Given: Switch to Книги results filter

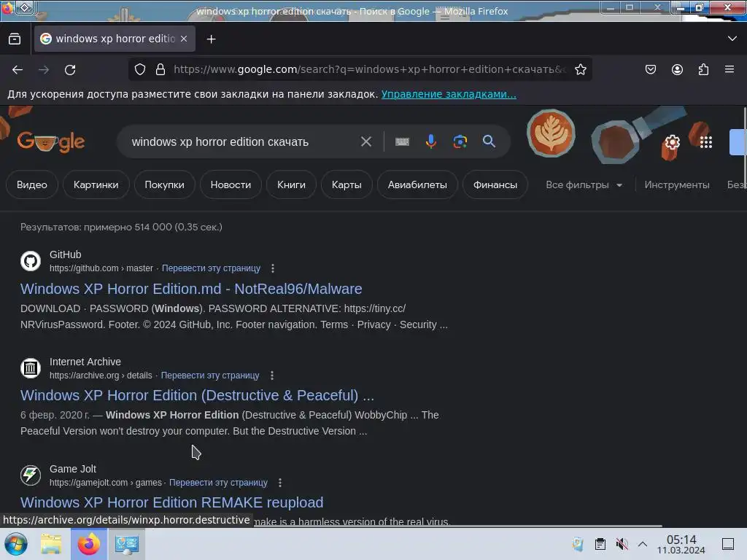Looking at the screenshot, I should click(291, 184).
